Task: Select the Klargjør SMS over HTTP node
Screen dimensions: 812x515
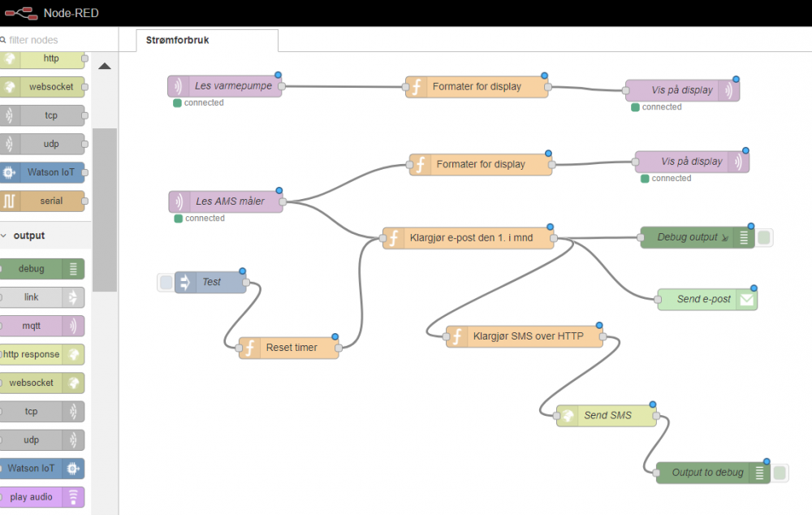Action: click(x=524, y=336)
